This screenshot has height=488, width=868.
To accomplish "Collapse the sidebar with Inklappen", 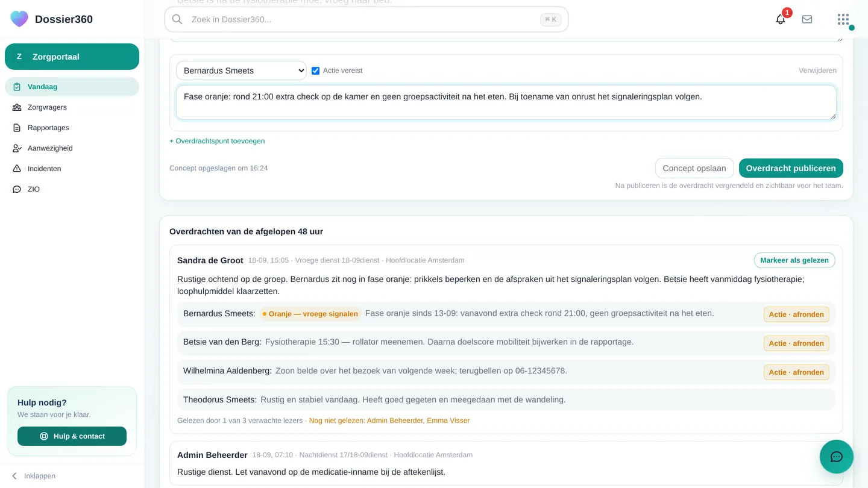I will pos(34,476).
